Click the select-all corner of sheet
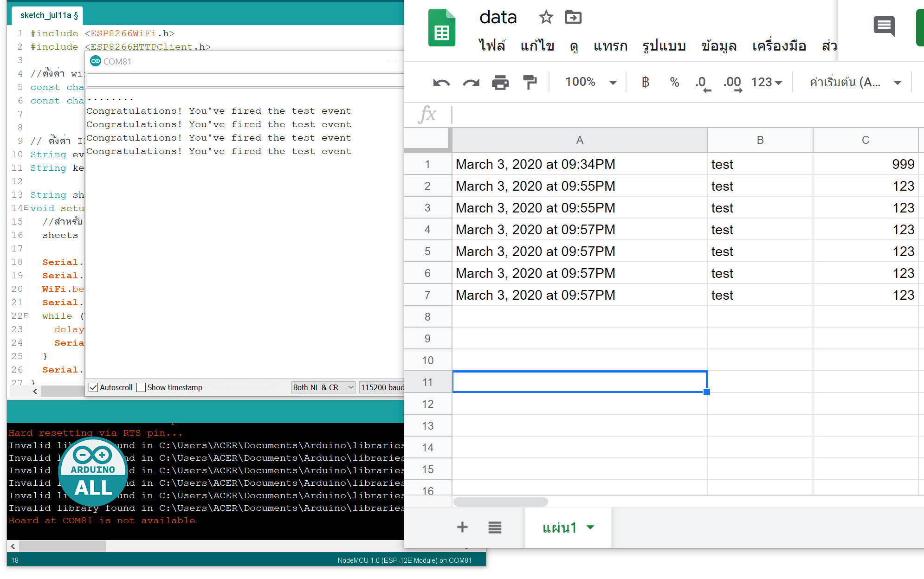924x579 pixels. coord(427,140)
